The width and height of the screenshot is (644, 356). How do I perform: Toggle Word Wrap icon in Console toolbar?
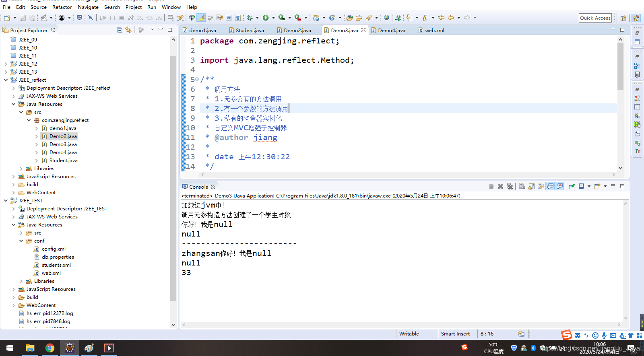541,186
